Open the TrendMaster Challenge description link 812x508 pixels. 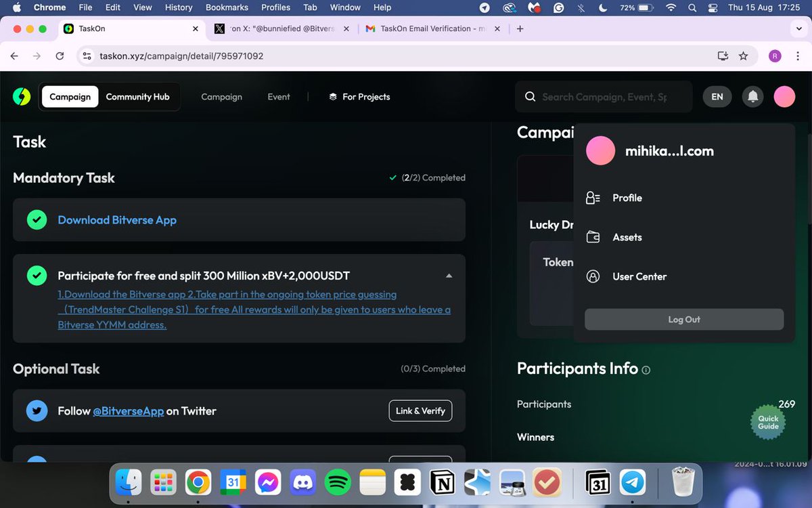point(254,310)
